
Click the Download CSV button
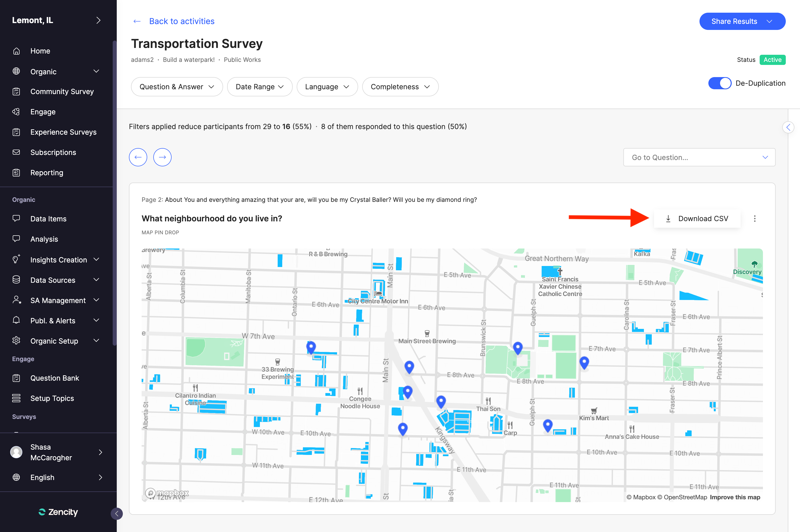[x=697, y=219]
